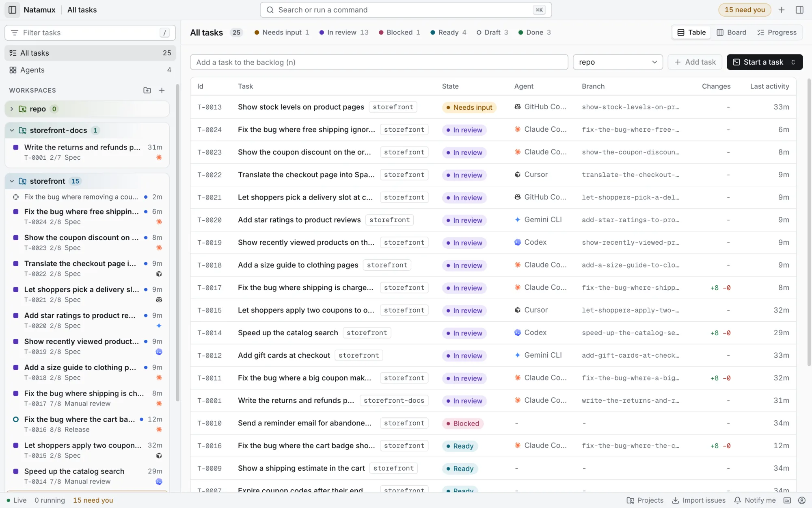Switch to Progress view

pyautogui.click(x=776, y=33)
